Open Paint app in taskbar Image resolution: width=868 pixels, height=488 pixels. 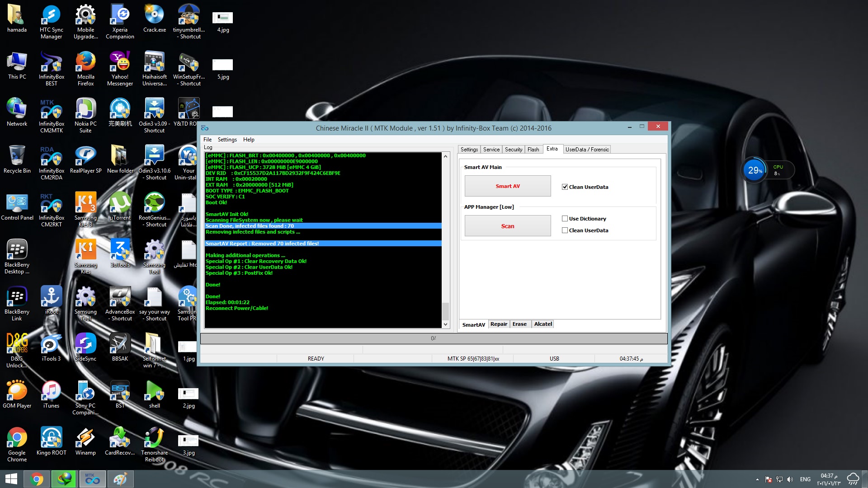(x=120, y=479)
